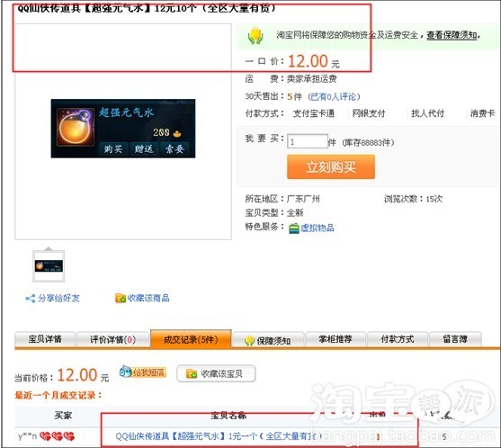Click the 卖家承担运费 shipping text
Image resolution: width=501 pixels, height=448 pixels.
tap(311, 78)
